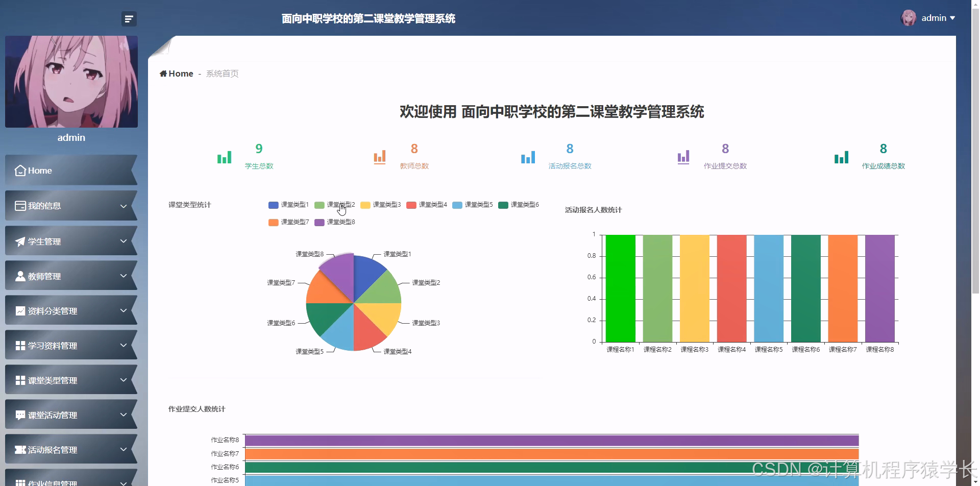This screenshot has height=486, width=980.
Task: Click the admin avatar in top bar
Action: (909, 18)
